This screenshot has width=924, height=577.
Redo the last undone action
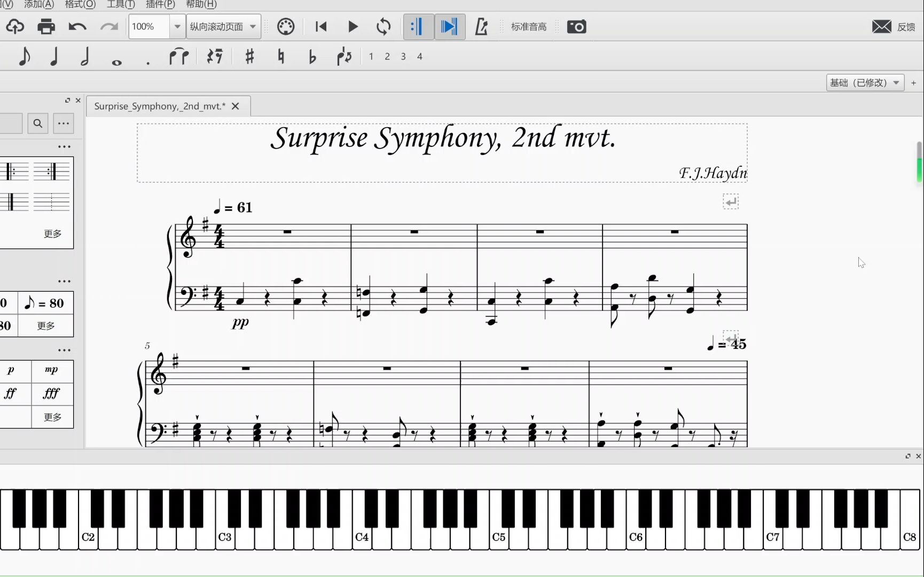click(x=109, y=26)
